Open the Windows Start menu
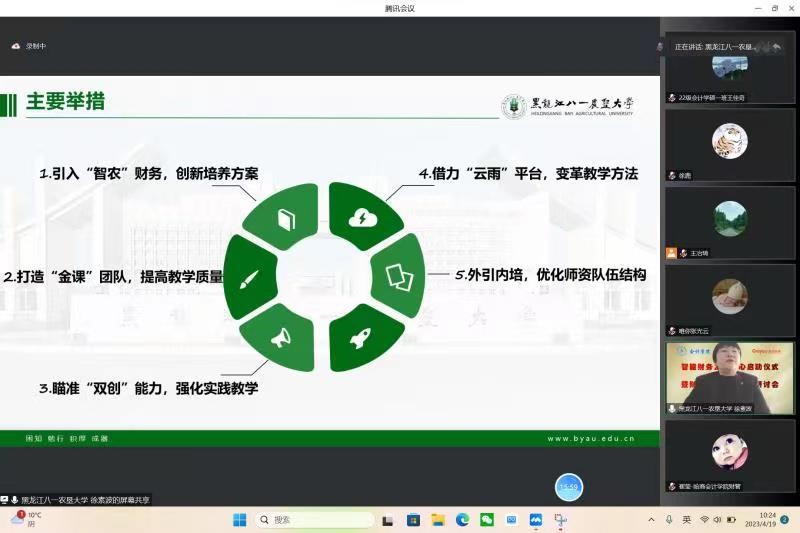Viewport: 800px width, 533px height. [x=239, y=520]
